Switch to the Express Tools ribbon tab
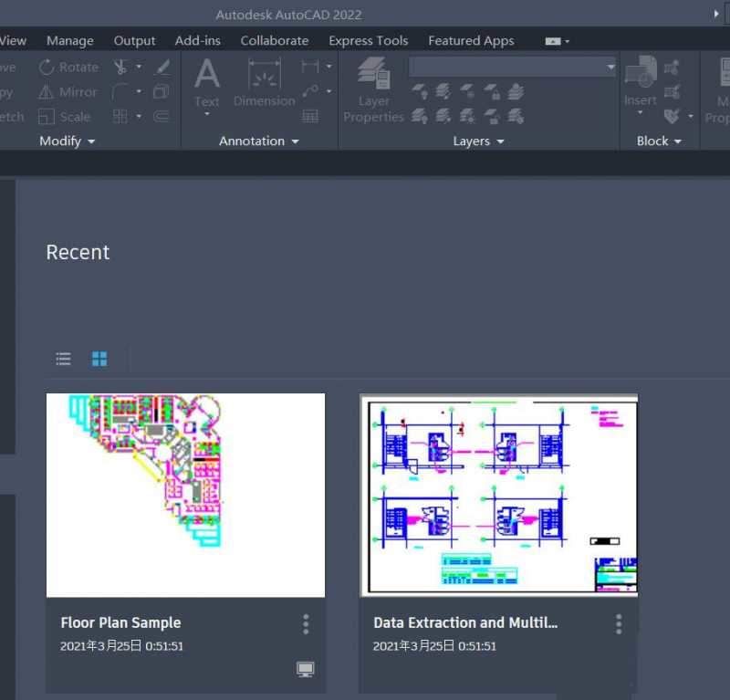Image resolution: width=730 pixels, height=700 pixels. (x=368, y=40)
